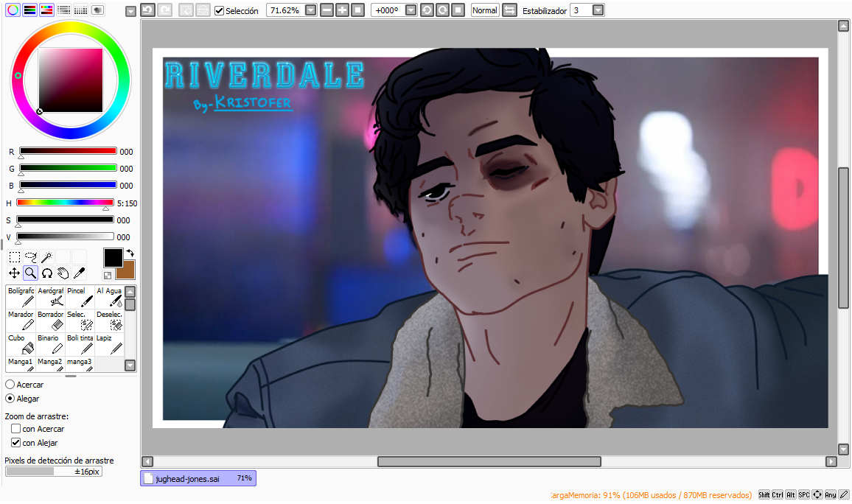Select the Magic Wand tool
Image resolution: width=852 pixels, height=504 pixels.
coord(46,257)
